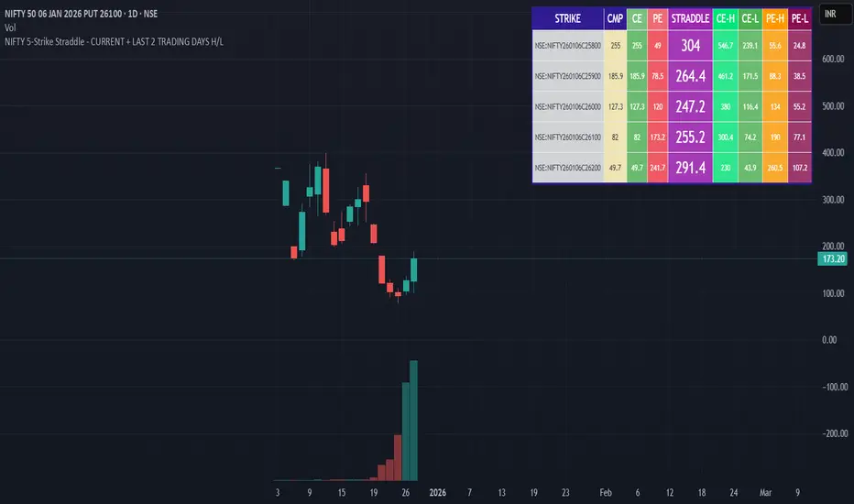
Task: Click straddle value 255.2
Action: click(690, 137)
